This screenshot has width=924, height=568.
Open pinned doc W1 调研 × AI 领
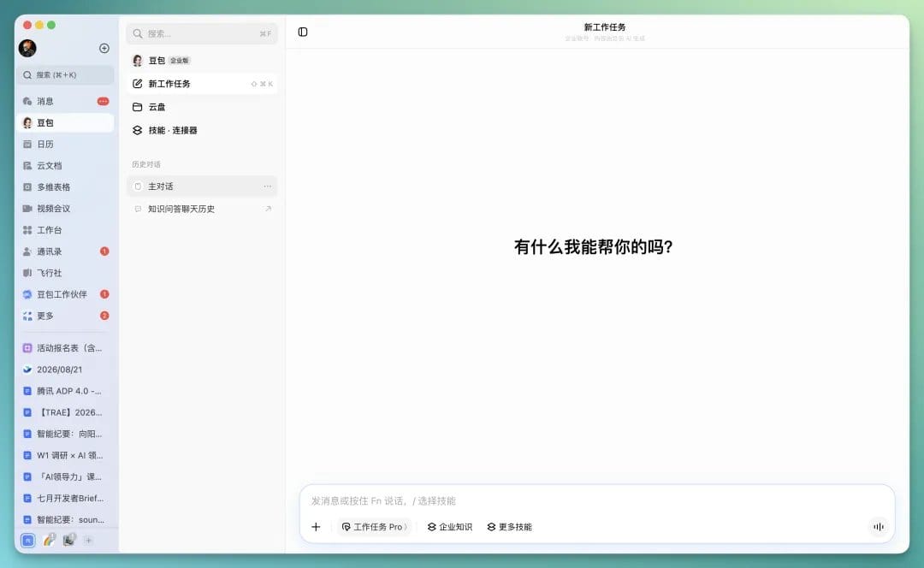coord(65,455)
